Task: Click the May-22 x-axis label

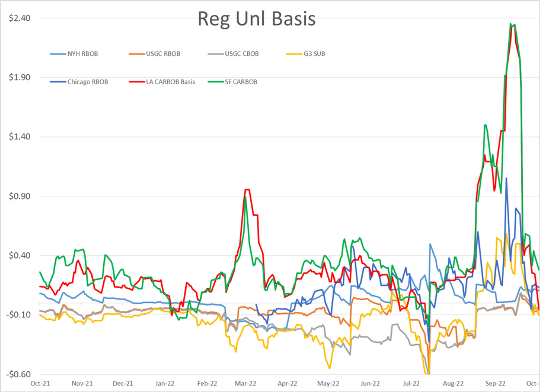Action: pos(328,384)
